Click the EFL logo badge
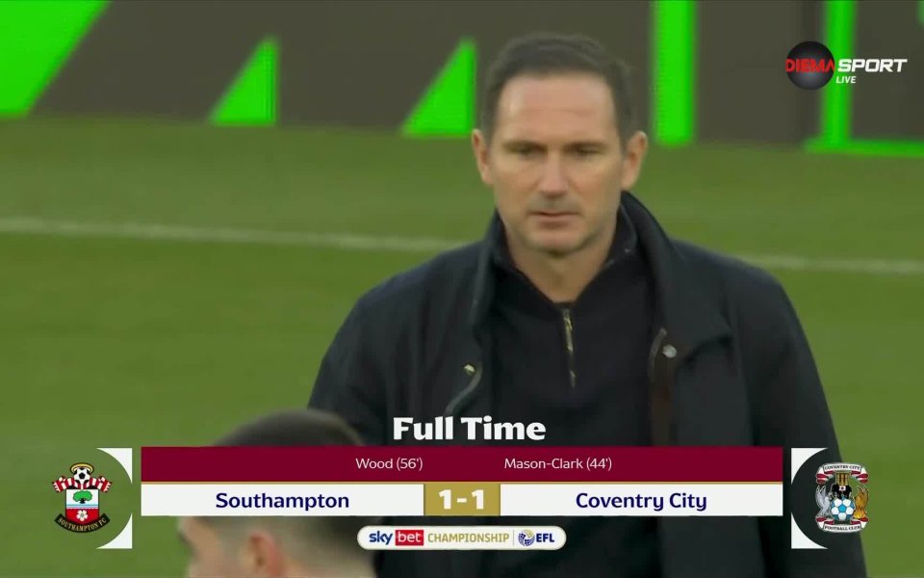 coord(536,538)
